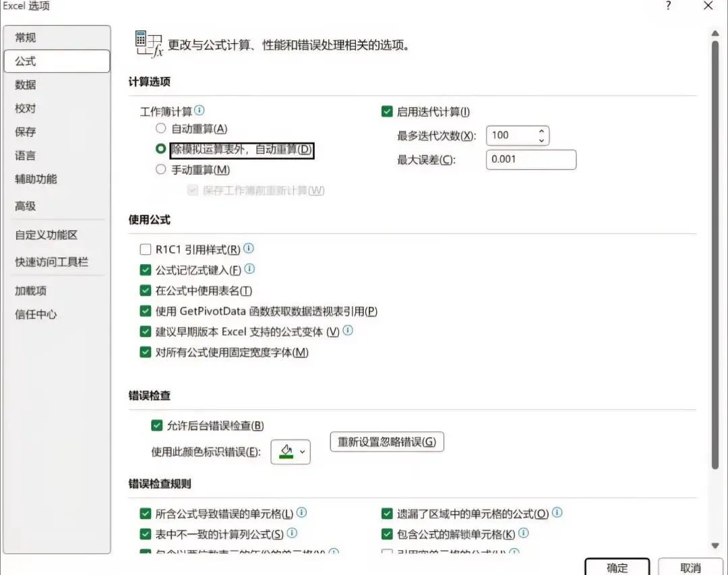Toggle 启用迭代计算 checkbox
The image size is (728, 575).
pyautogui.click(x=387, y=111)
